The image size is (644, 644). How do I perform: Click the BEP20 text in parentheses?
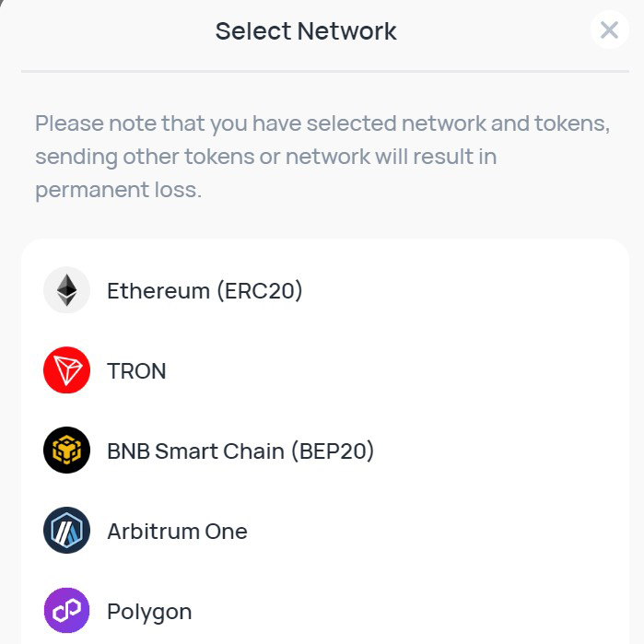333,451
